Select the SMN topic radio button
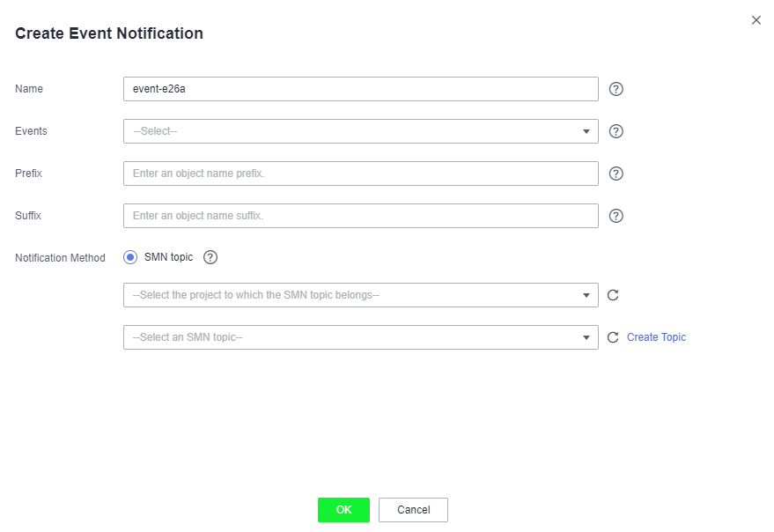 coord(130,257)
